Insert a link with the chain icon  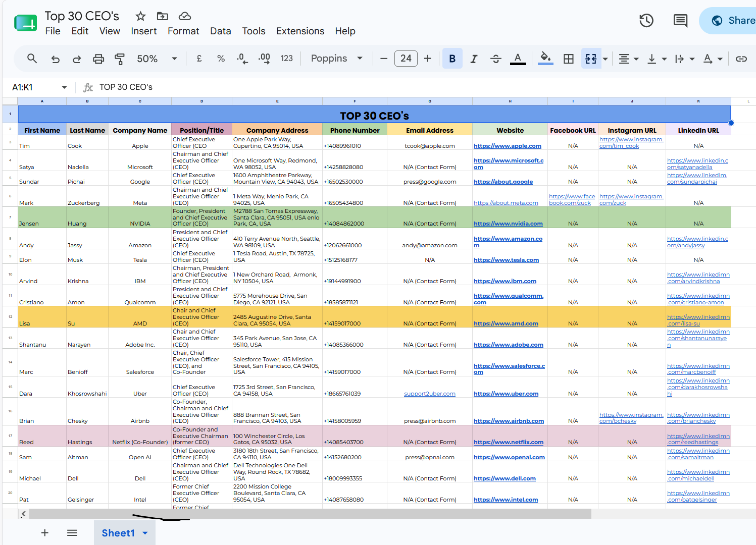(741, 59)
